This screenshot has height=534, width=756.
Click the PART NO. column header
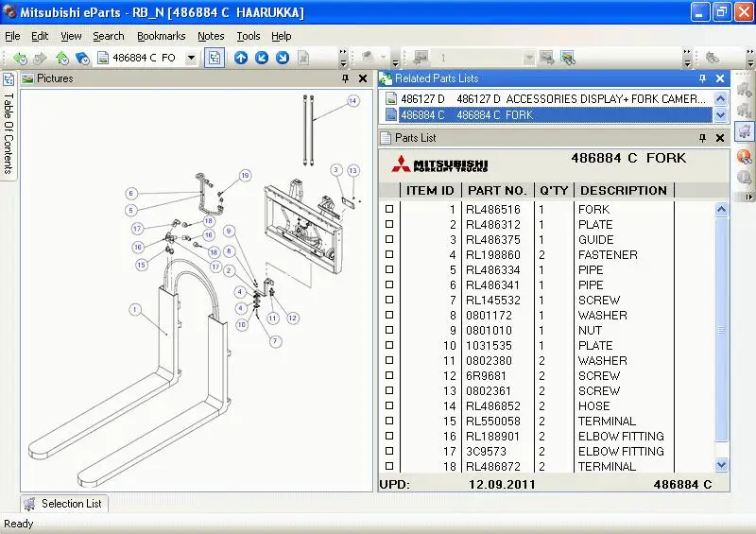tap(497, 191)
